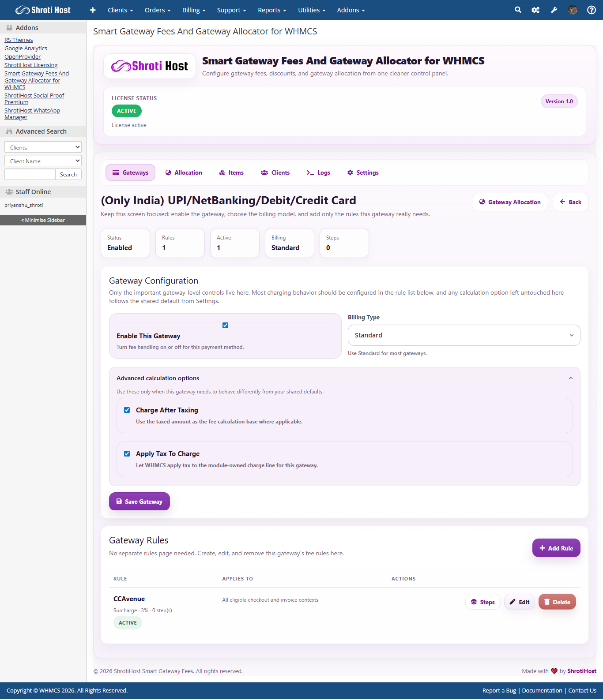Enable This Gateway checkbox toggle
Screen dimensions: 603x700
coord(225,325)
